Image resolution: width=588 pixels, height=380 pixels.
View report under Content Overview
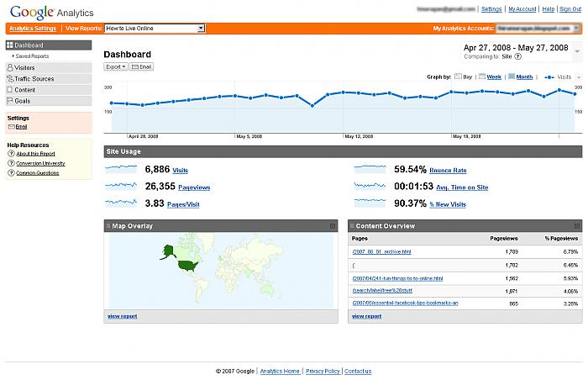click(367, 316)
